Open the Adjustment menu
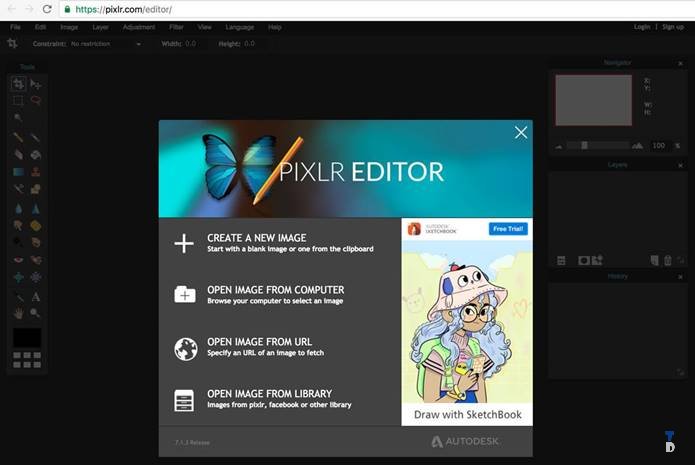The height and width of the screenshot is (465, 695). 138,27
